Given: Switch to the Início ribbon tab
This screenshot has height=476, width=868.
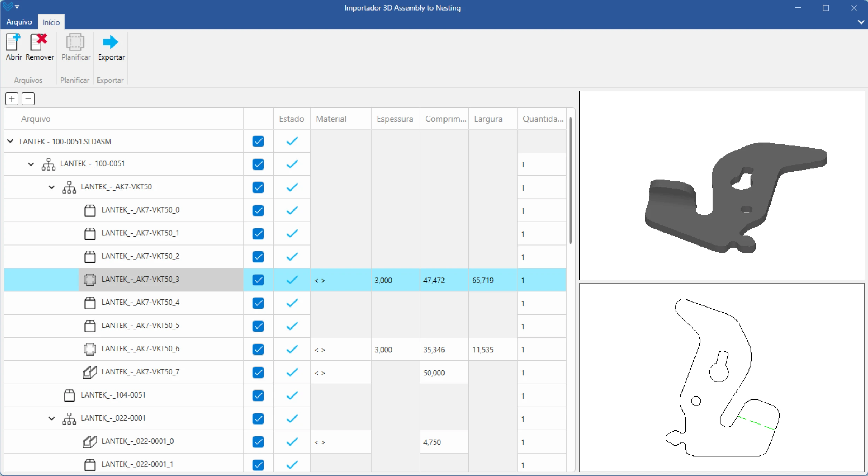Looking at the screenshot, I should [51, 22].
